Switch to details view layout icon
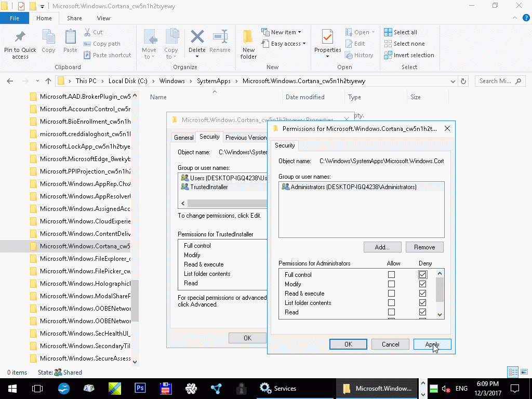This screenshot has width=532, height=399. coord(513,372)
